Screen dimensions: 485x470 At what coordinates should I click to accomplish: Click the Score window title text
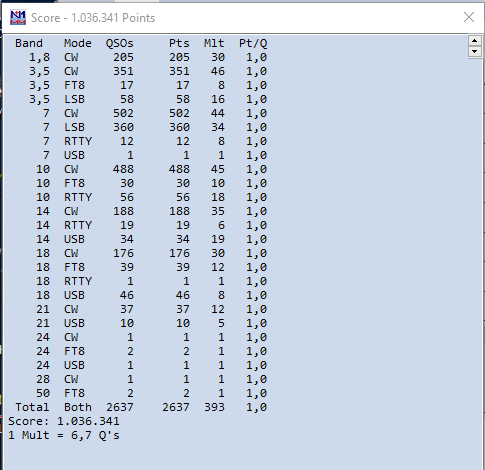pyautogui.click(x=93, y=18)
